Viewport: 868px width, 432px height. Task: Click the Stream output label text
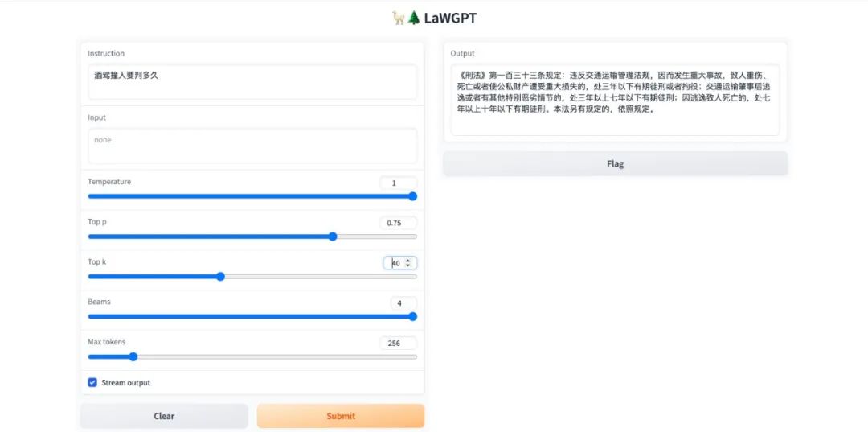pyautogui.click(x=125, y=383)
